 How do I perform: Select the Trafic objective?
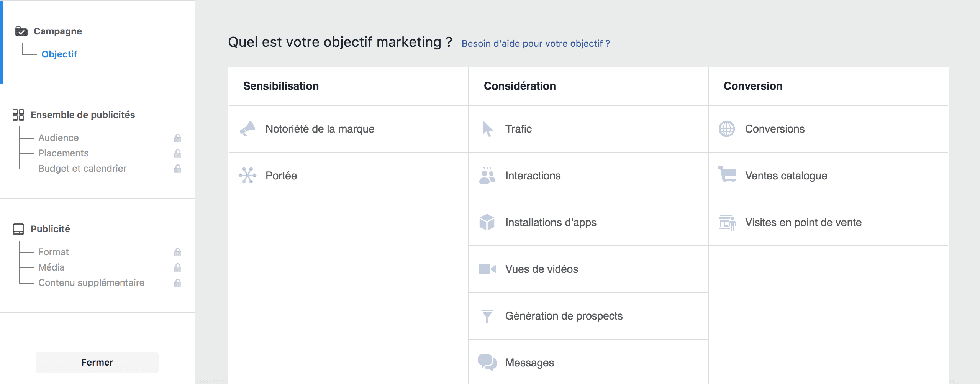(588, 129)
